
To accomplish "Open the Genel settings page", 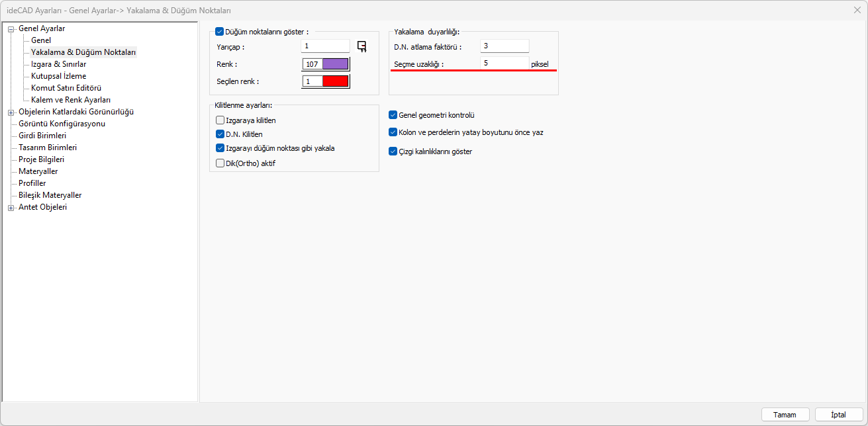I will pyautogui.click(x=41, y=40).
